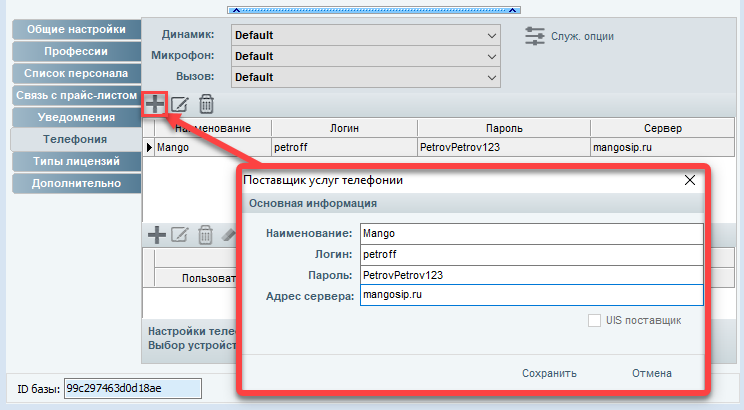Viewport: 744px width, 410px height.
Task: Select the Mango row in providers table
Action: coord(210,147)
